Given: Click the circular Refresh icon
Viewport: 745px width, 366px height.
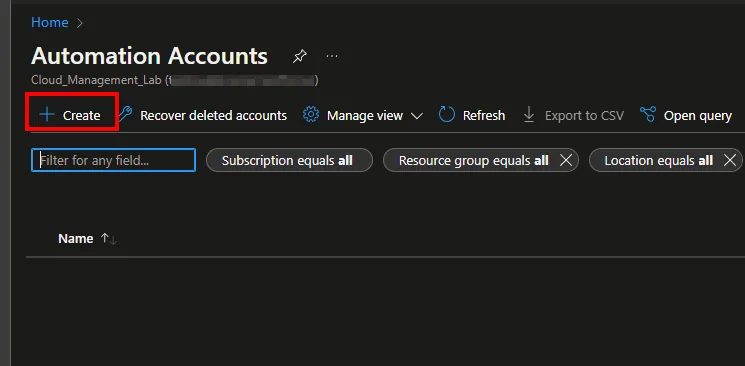Looking at the screenshot, I should pyautogui.click(x=447, y=115).
